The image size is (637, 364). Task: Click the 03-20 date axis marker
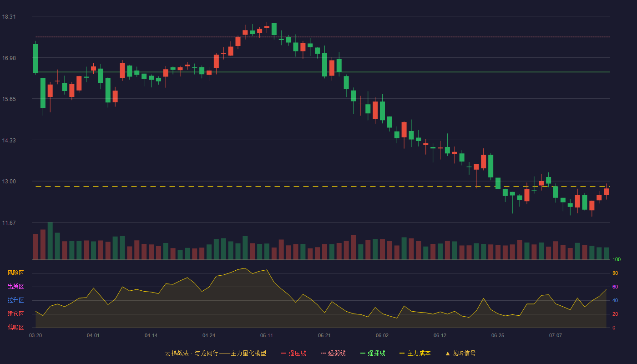(35, 335)
